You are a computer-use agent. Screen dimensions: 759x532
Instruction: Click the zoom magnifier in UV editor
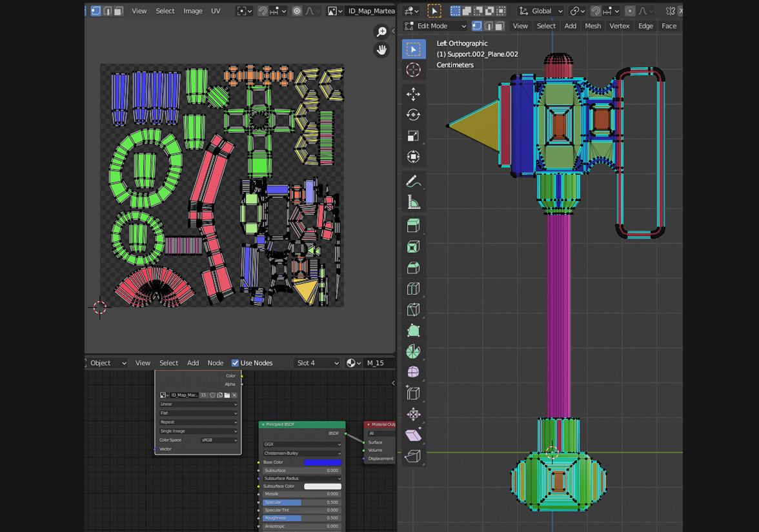pos(381,32)
